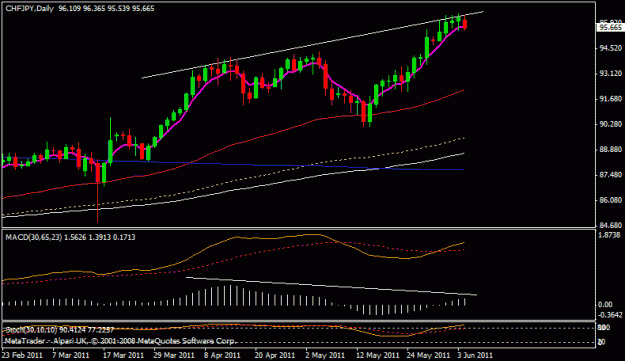This screenshot has width=625, height=361.
Task: Click the 90.280 price axis label
Action: 610,124
